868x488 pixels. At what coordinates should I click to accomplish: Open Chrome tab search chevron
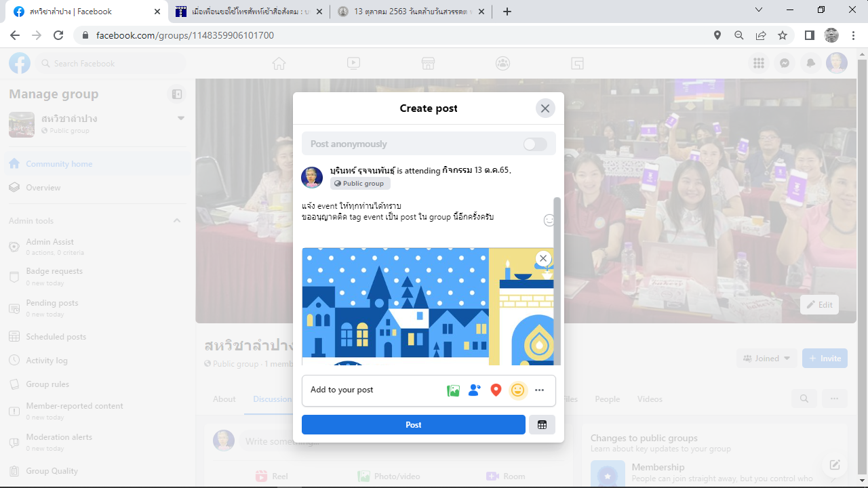[759, 9]
